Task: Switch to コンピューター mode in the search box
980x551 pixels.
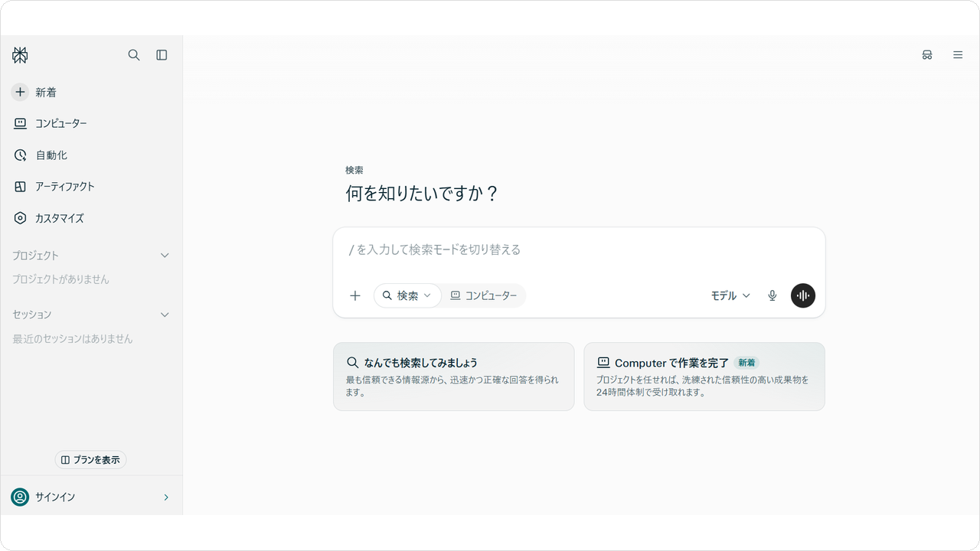Action: tap(483, 295)
